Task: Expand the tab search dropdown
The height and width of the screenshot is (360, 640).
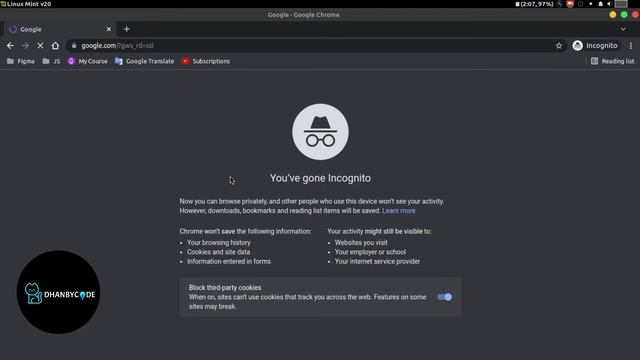Action: coord(623,29)
